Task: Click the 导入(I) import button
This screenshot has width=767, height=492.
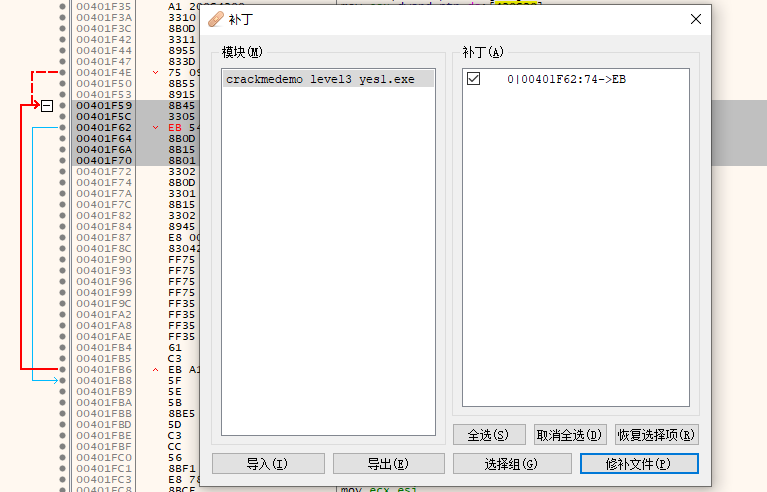Action: pyautogui.click(x=268, y=464)
